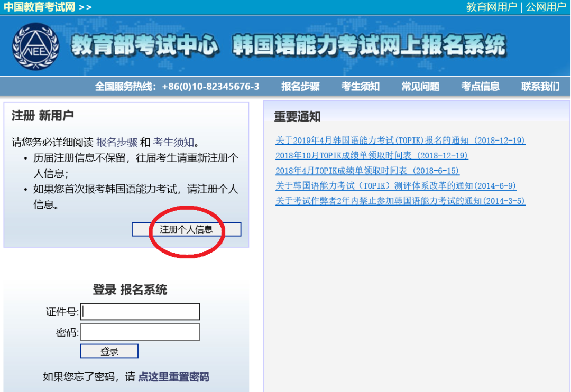
Task: Open 2019年4月 TOPIK报名的通知 notice
Action: click(x=400, y=140)
